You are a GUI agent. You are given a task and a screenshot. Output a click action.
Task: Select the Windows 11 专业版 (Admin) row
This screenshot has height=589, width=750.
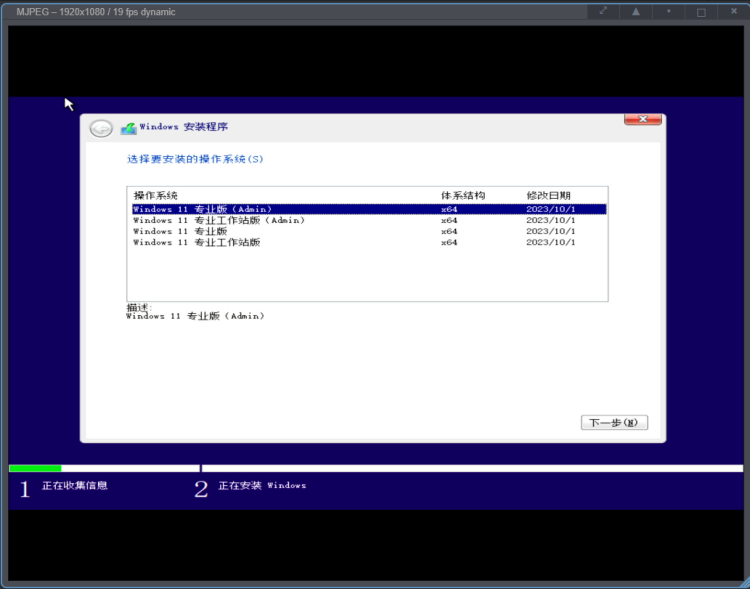point(369,209)
